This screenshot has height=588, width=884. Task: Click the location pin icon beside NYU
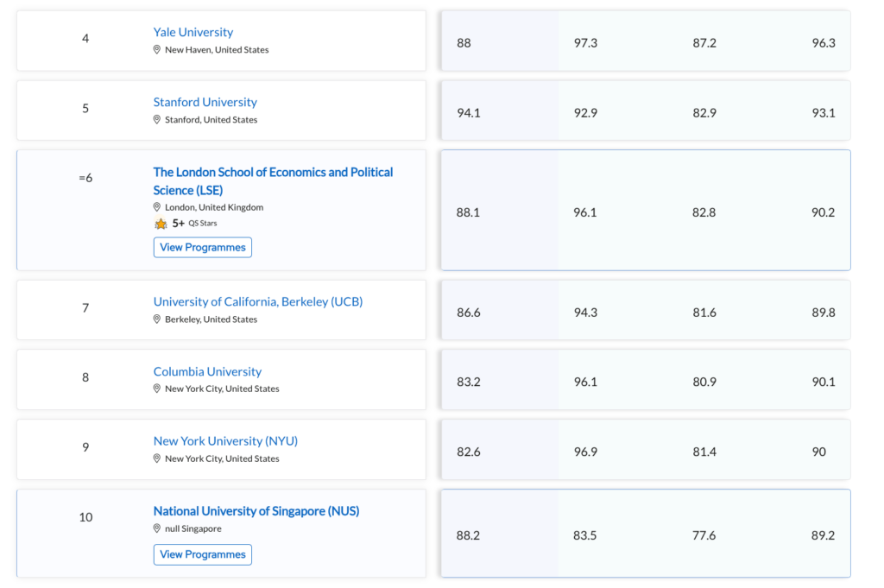156,458
